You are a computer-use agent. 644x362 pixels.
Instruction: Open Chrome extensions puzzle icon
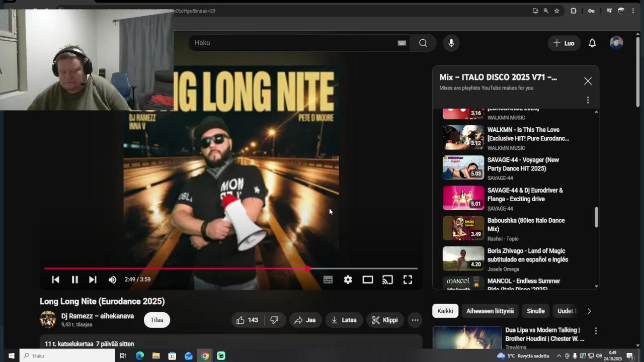click(x=573, y=11)
